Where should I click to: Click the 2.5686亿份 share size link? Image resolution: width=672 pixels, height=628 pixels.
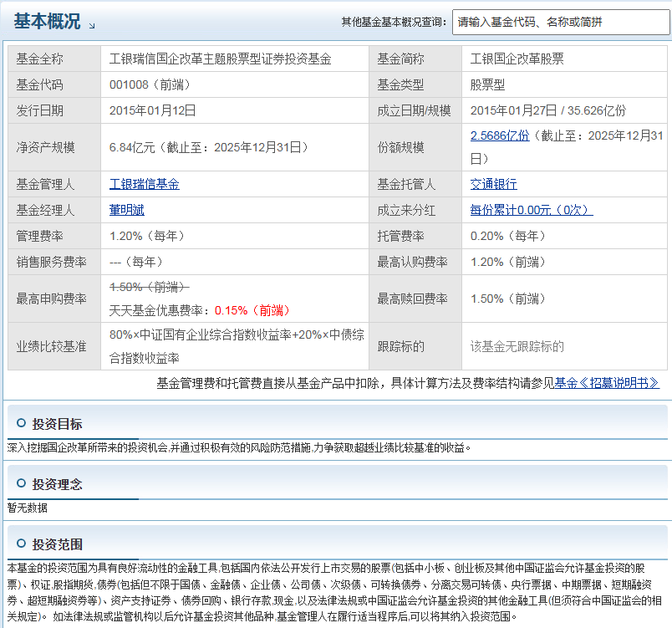[x=500, y=136]
